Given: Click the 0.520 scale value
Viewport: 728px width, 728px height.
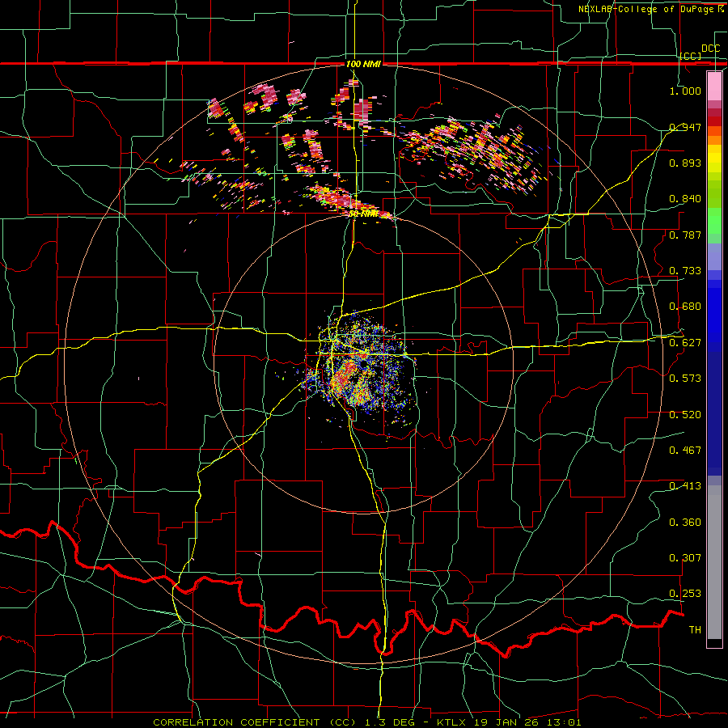Looking at the screenshot, I should (x=685, y=415).
